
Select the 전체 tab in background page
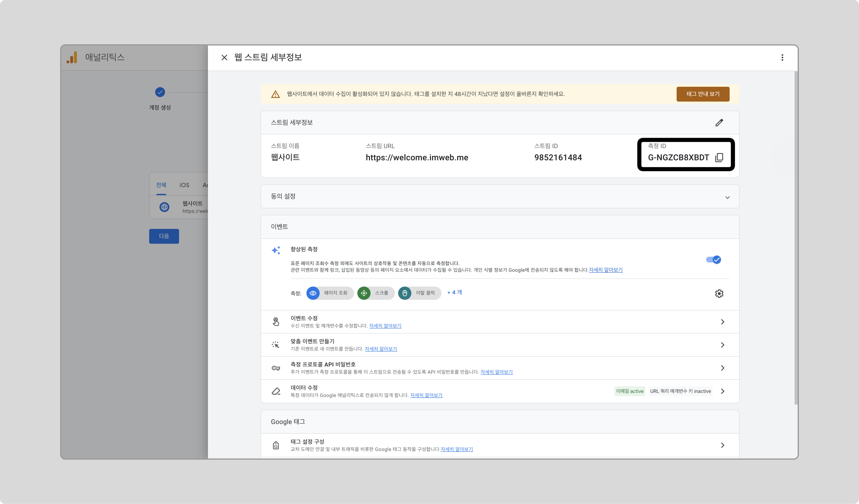[x=161, y=185]
